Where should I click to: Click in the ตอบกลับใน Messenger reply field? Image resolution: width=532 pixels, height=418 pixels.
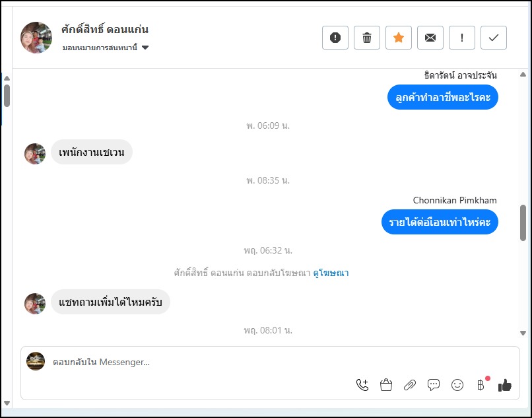(x=198, y=362)
